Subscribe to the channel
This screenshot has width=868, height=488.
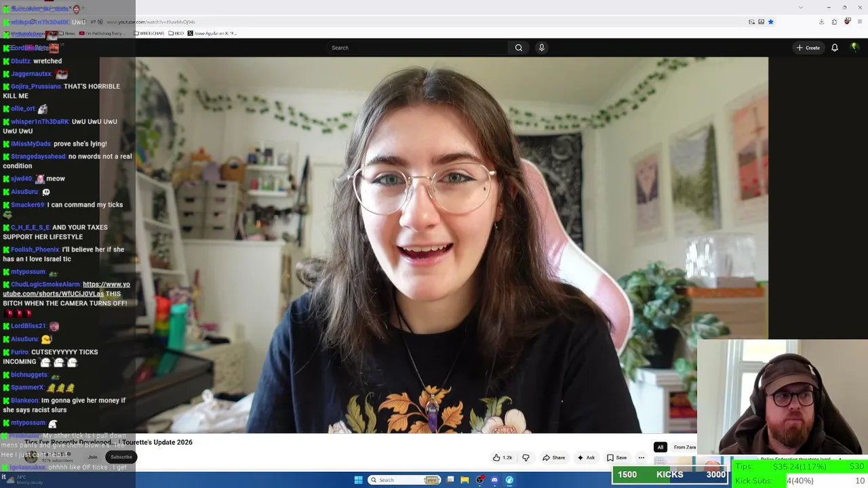[121, 457]
